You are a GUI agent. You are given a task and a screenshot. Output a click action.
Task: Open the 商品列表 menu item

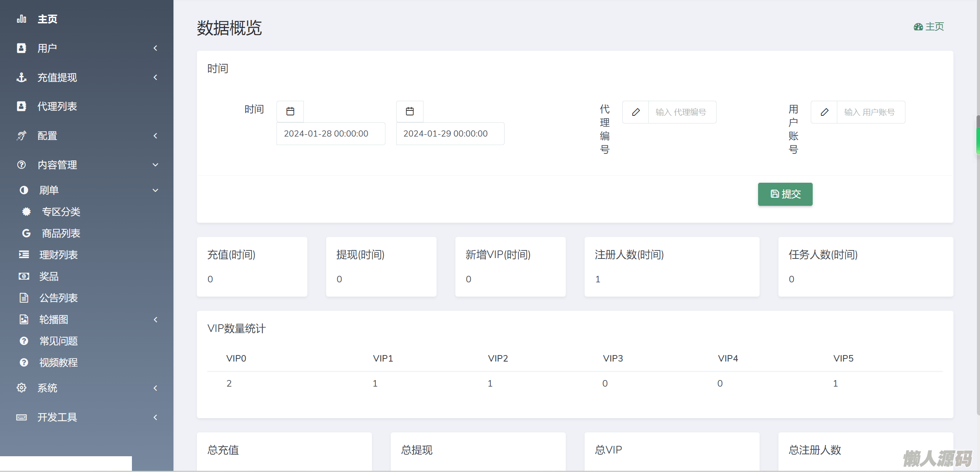(x=61, y=233)
